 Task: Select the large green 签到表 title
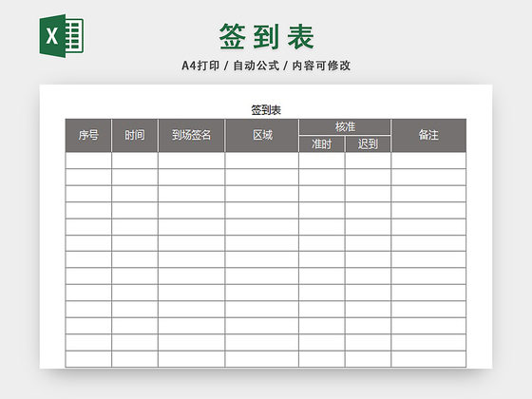[x=266, y=37]
